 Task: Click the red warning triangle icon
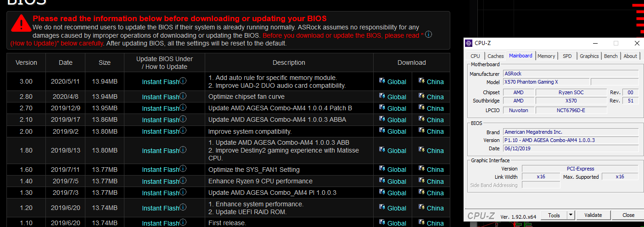coord(20,23)
